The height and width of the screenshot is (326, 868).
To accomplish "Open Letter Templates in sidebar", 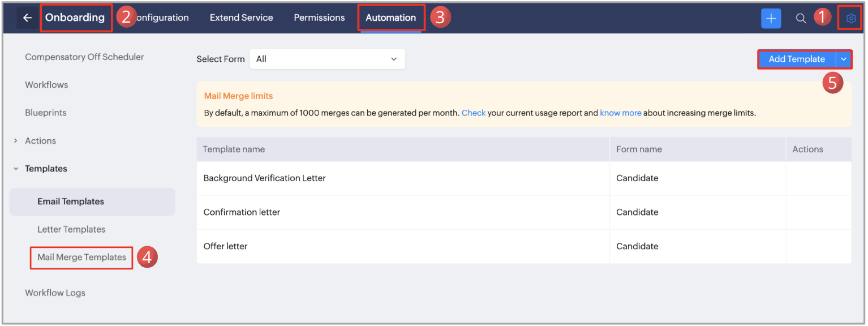I will (x=71, y=229).
